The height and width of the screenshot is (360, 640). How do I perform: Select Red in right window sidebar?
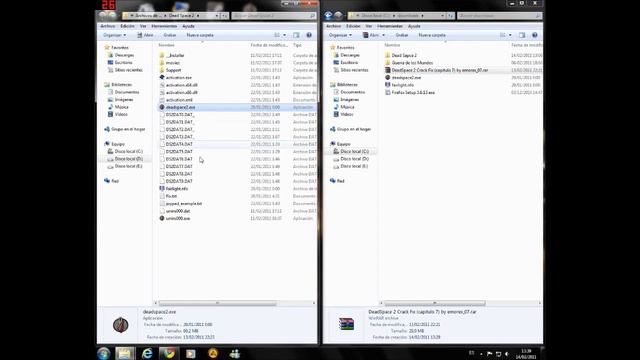tap(340, 181)
